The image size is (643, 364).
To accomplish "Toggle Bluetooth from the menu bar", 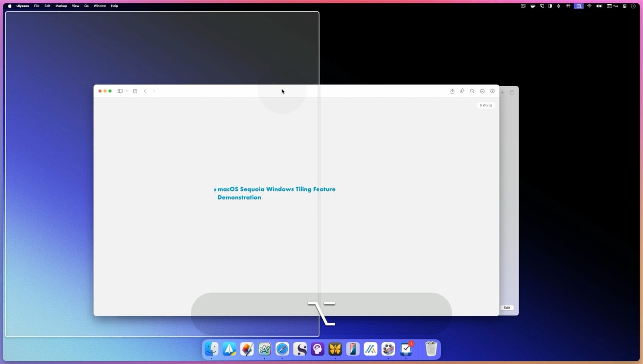I will 558,6.
